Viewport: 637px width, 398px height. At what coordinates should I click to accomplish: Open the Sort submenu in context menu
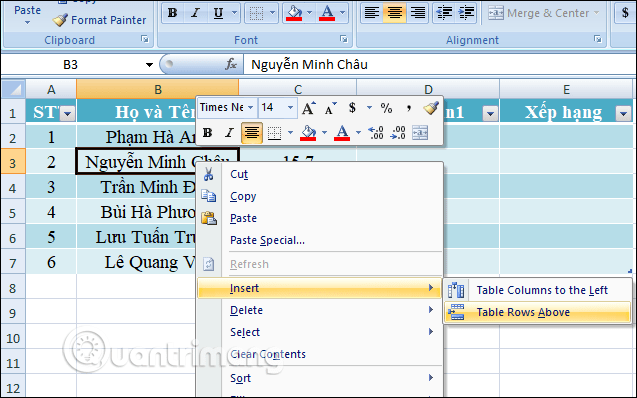(320, 378)
